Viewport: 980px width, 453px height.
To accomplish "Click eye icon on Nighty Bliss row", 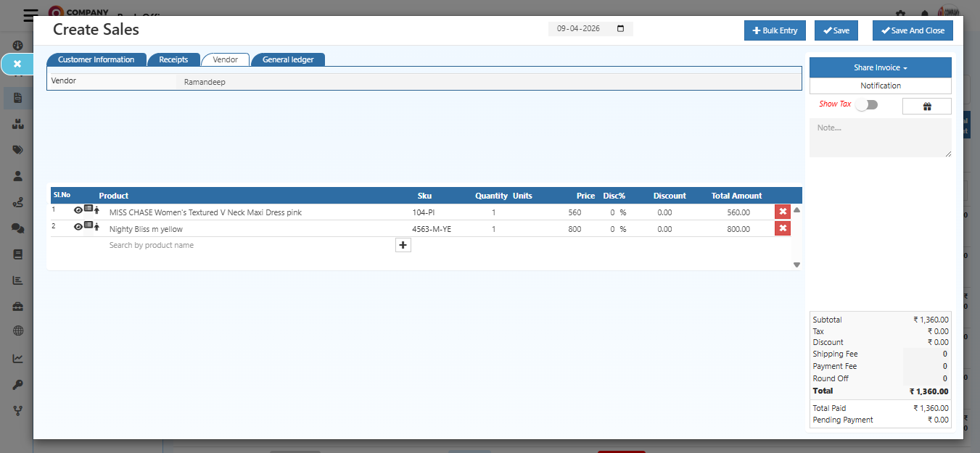I will (78, 227).
